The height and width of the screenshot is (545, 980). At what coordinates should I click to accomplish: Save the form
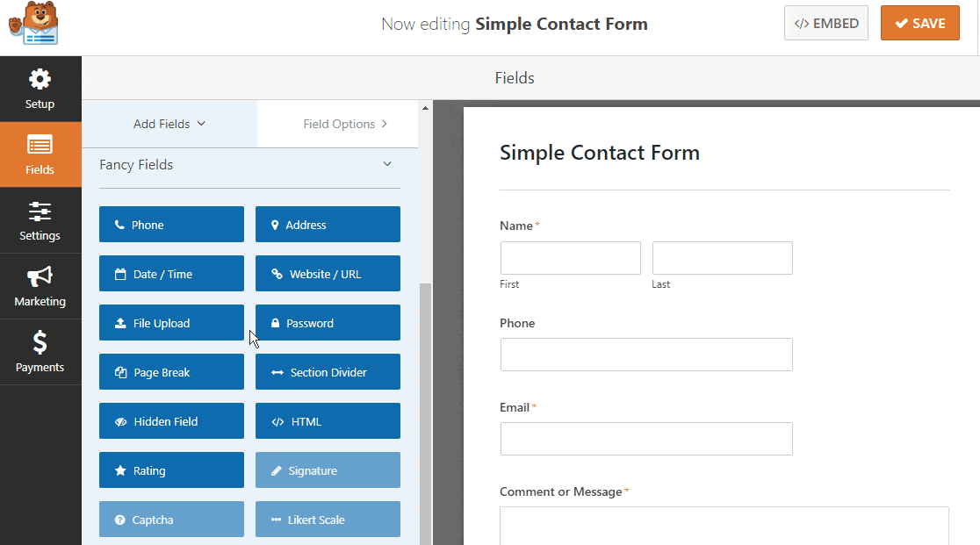(x=920, y=24)
